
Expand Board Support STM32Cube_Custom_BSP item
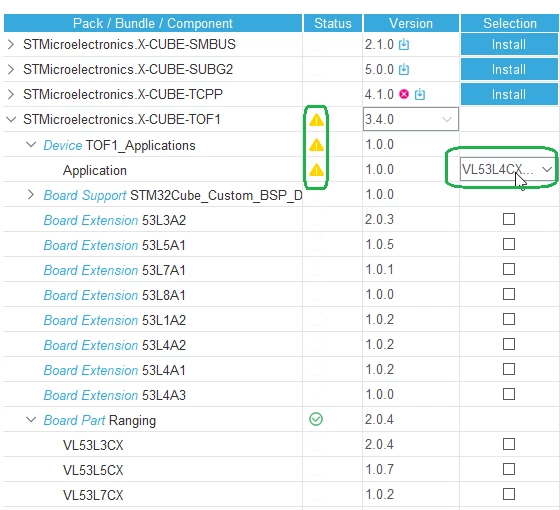(31, 195)
